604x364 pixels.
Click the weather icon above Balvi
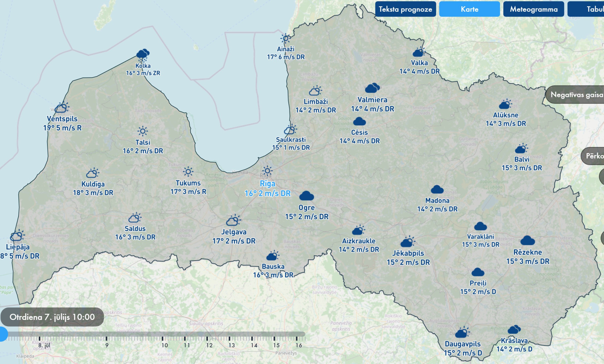click(x=522, y=148)
